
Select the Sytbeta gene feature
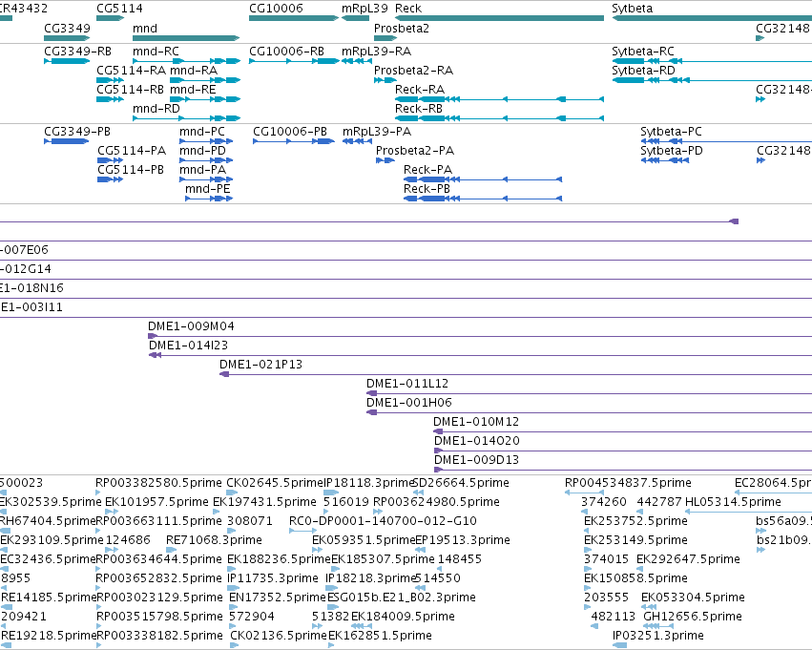[712, 18]
